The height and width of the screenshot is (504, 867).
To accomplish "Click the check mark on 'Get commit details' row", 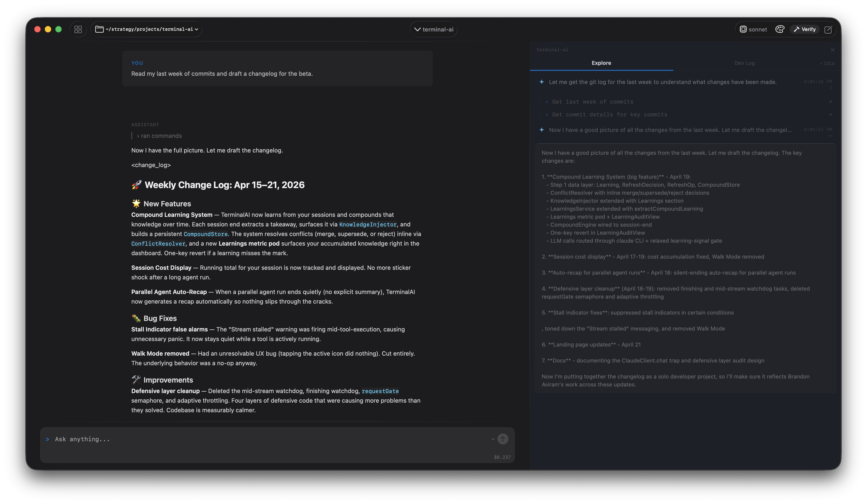I will pos(830,115).
